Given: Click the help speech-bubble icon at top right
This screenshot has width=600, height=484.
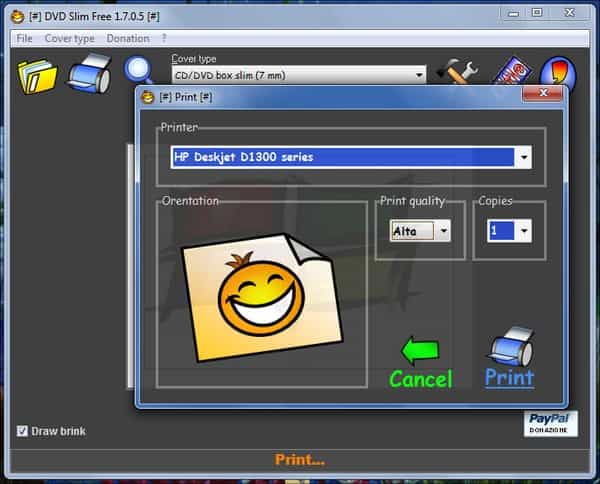Looking at the screenshot, I should tap(558, 73).
